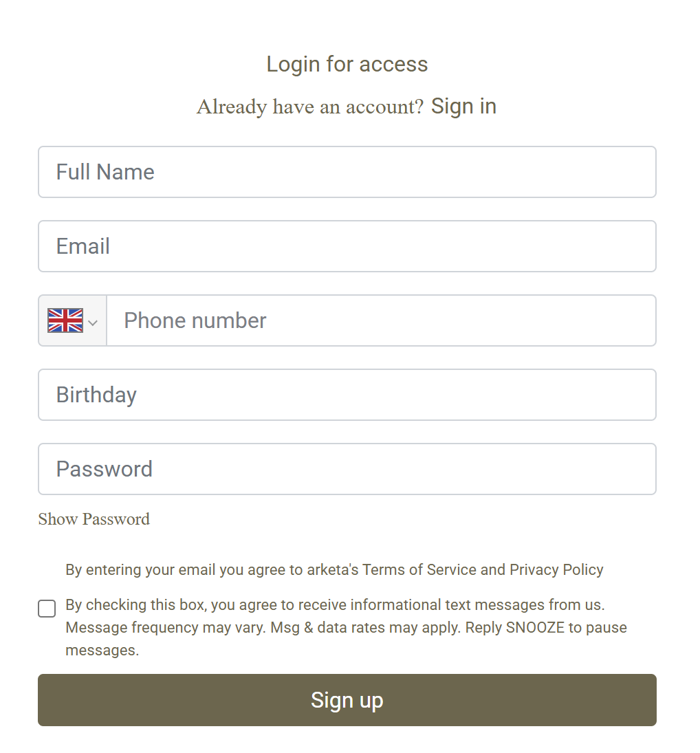Click the Birthday field
This screenshot has width=700, height=753.
coord(347,395)
